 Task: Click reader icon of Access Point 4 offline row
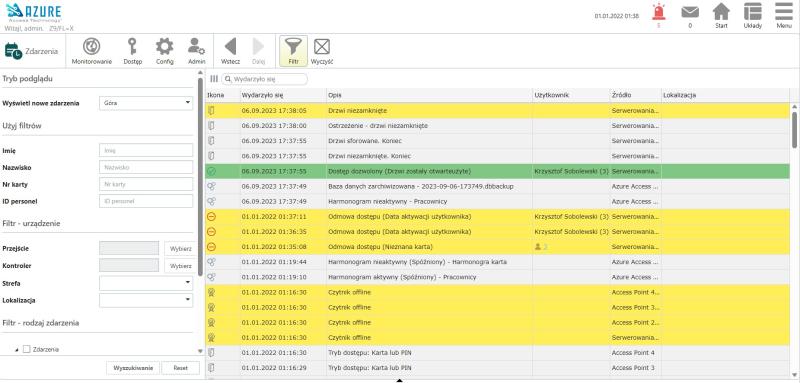coord(212,292)
